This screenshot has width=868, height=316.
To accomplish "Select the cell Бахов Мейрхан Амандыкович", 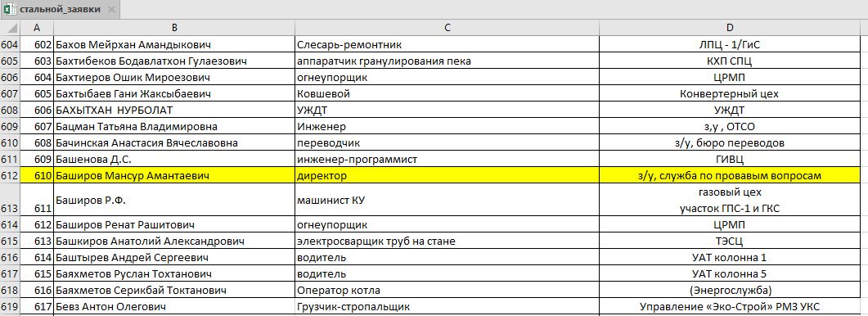I will (173, 45).
